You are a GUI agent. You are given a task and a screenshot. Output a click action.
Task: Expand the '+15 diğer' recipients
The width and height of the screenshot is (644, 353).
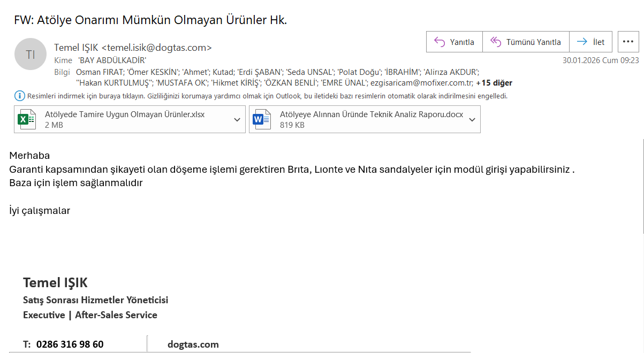494,83
